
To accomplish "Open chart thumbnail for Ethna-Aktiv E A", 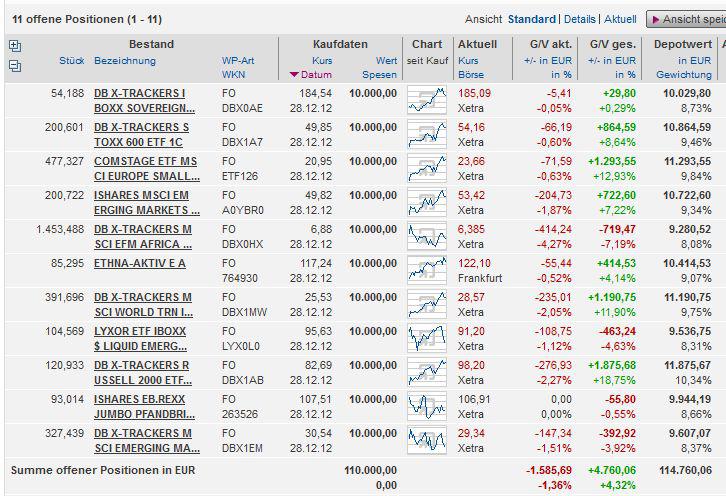I will pyautogui.click(x=427, y=270).
